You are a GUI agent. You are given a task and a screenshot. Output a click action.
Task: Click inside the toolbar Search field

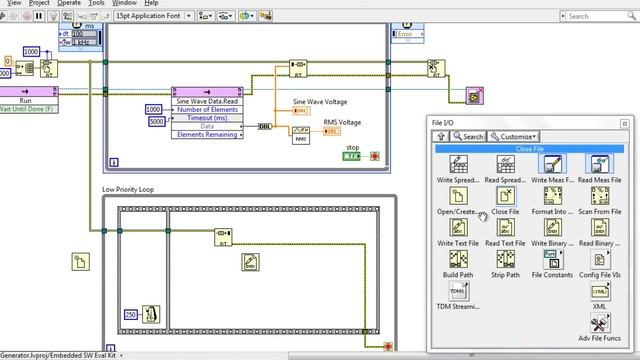[x=597, y=16]
